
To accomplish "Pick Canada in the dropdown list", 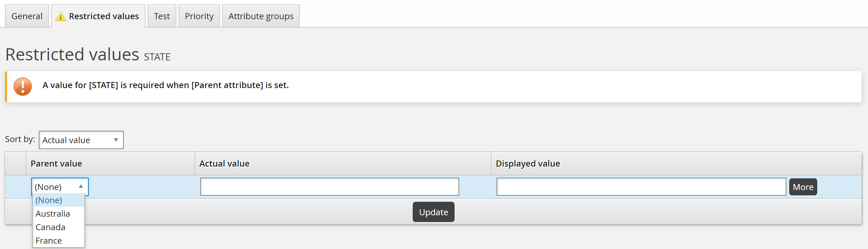I will [50, 227].
